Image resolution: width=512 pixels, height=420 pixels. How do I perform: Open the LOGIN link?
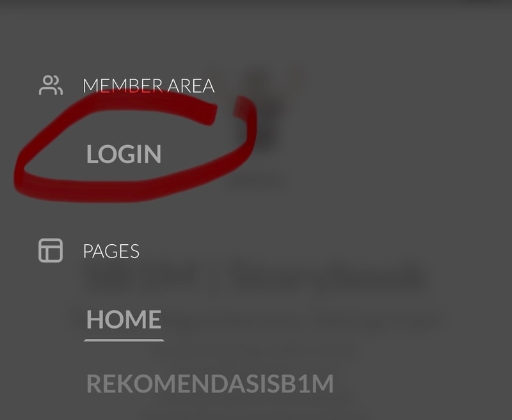coord(124,154)
